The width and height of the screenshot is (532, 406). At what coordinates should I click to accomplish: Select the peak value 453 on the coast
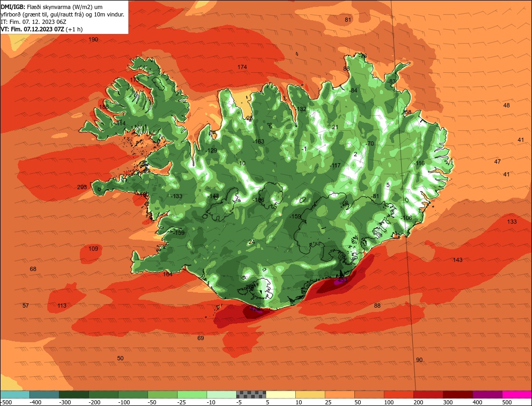pyautogui.click(x=343, y=280)
